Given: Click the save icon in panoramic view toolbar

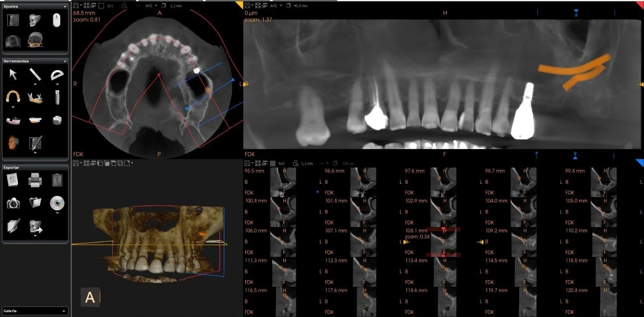Looking at the screenshot, I should [x=247, y=6].
